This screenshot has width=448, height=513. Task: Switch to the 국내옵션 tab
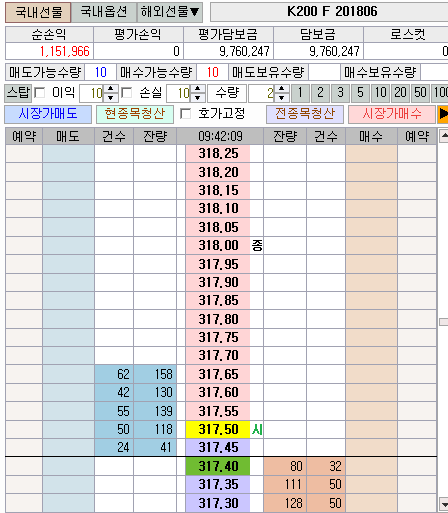point(104,12)
